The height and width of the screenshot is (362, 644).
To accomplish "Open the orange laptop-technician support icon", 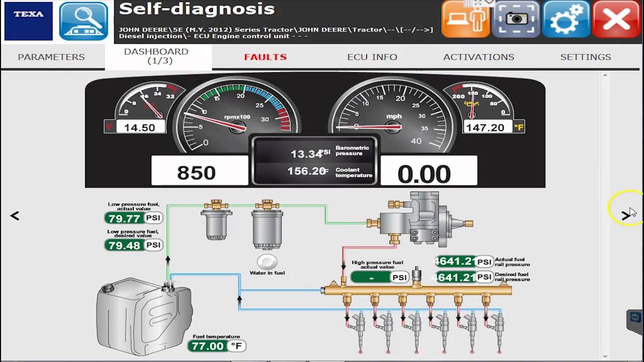I will [x=465, y=19].
